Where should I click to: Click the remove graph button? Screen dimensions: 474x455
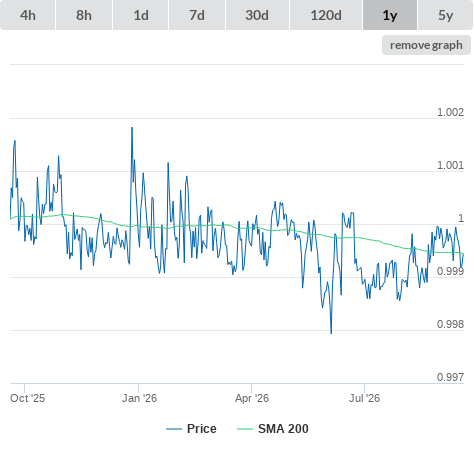click(426, 45)
